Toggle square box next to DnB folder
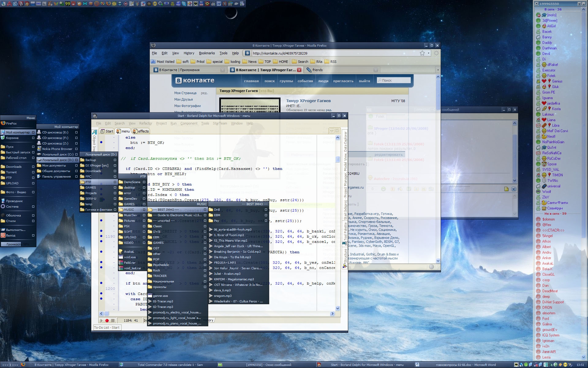 coord(266,210)
